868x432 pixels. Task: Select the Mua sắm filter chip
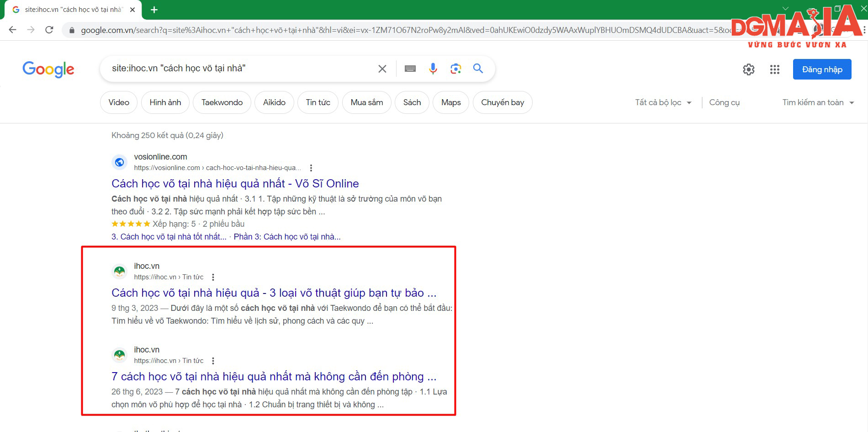367,102
